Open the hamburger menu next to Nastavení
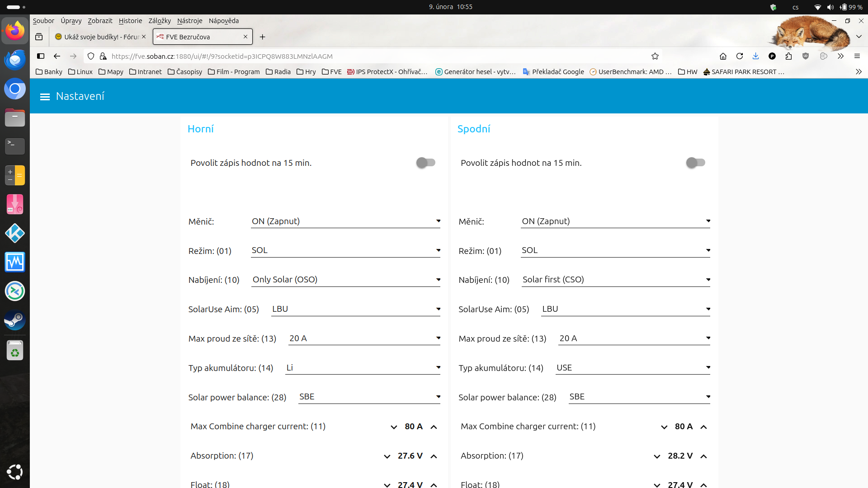This screenshot has width=868, height=488. pos(45,97)
